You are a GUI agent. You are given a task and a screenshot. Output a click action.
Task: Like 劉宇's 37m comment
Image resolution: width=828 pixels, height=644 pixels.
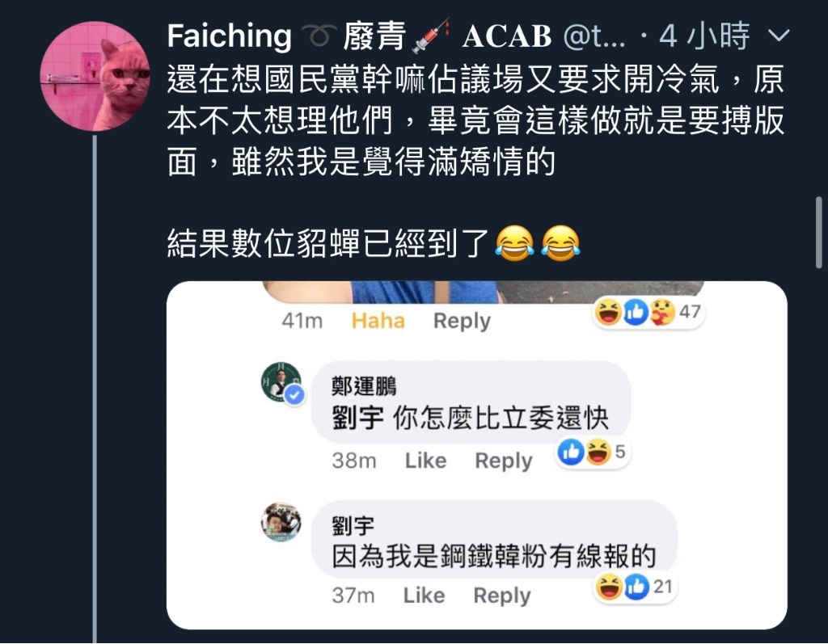click(424, 595)
